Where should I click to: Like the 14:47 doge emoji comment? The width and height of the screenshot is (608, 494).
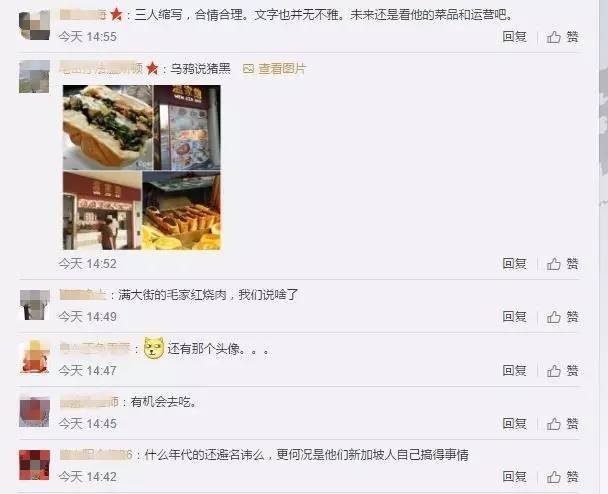click(562, 371)
